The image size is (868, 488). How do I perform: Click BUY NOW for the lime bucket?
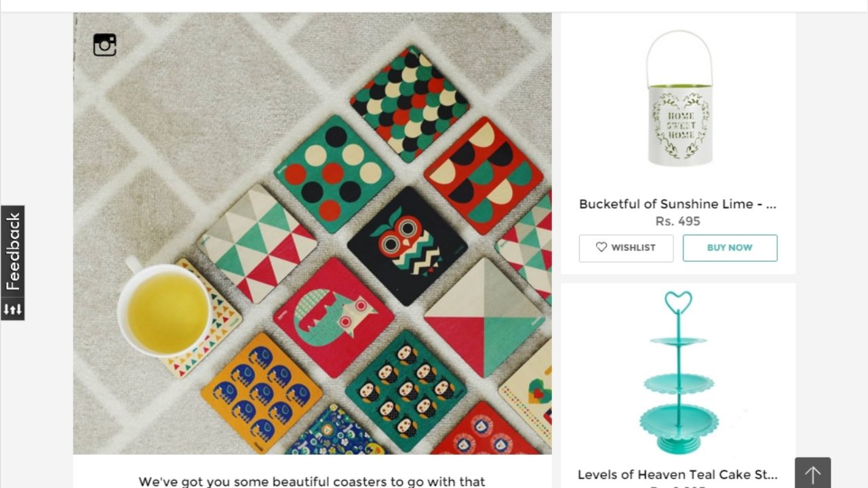(x=730, y=248)
